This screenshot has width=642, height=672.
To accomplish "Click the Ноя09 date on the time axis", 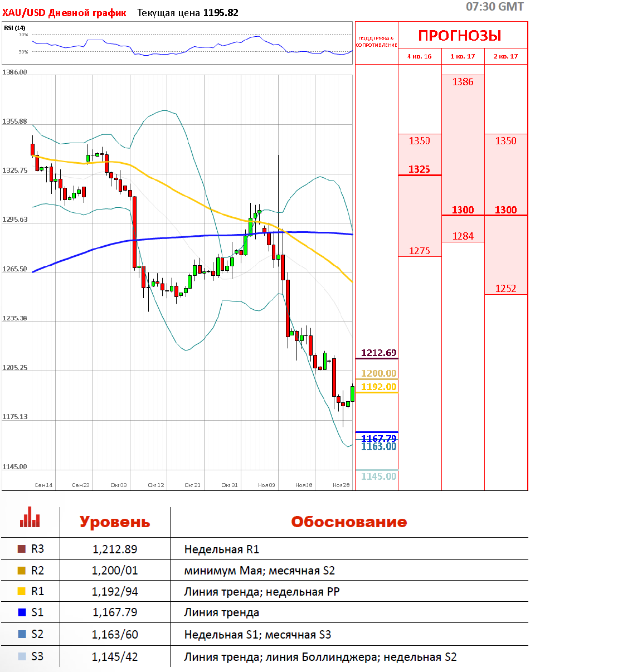I will (266, 485).
